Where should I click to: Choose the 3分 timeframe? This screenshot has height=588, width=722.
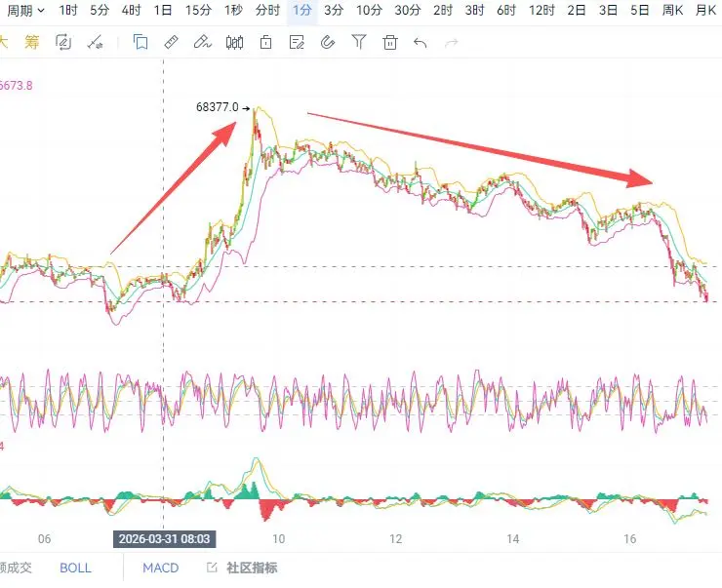pyautogui.click(x=334, y=10)
